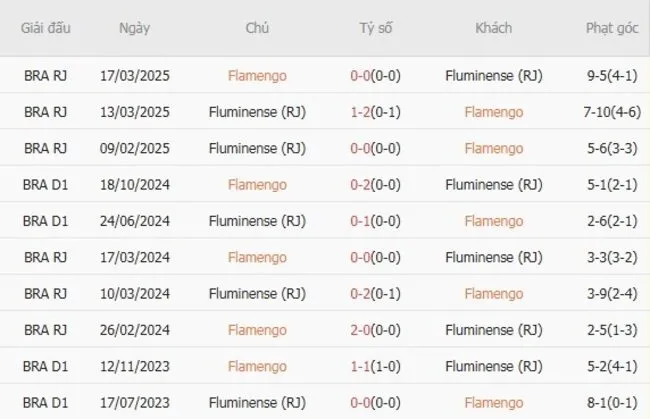Click the "Giải đấu" column header

click(x=44, y=28)
